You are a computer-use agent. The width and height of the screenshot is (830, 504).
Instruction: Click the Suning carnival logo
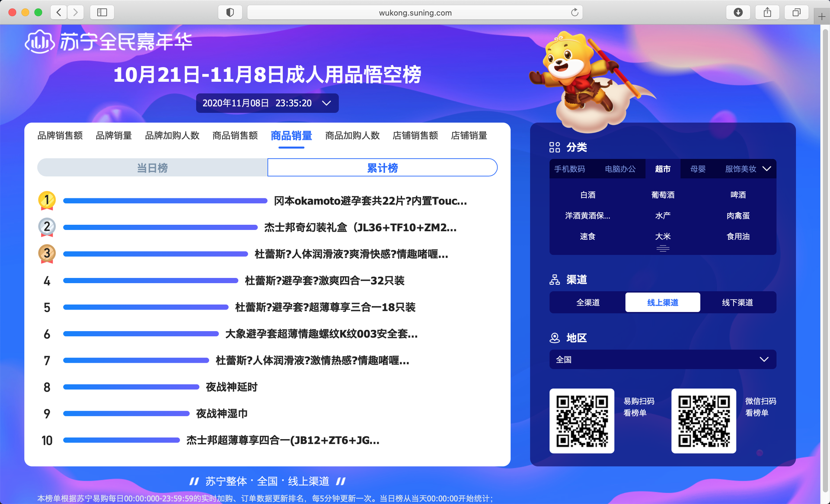[x=109, y=41]
